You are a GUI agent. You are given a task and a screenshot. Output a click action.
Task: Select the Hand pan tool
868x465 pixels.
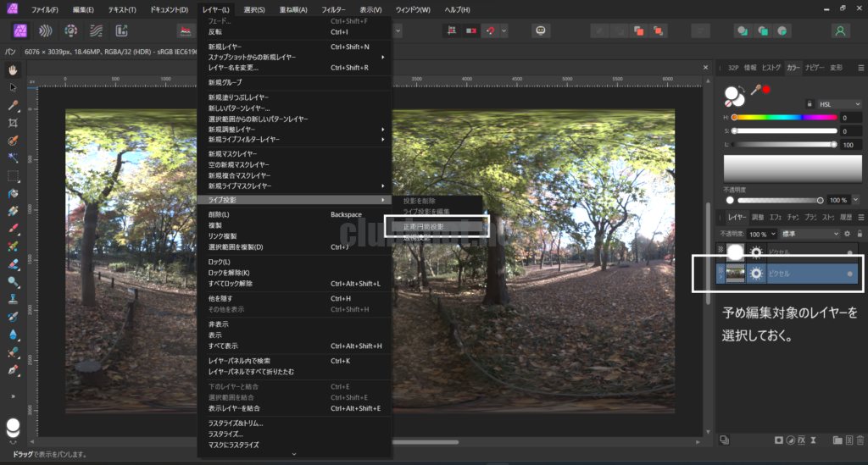[13, 69]
